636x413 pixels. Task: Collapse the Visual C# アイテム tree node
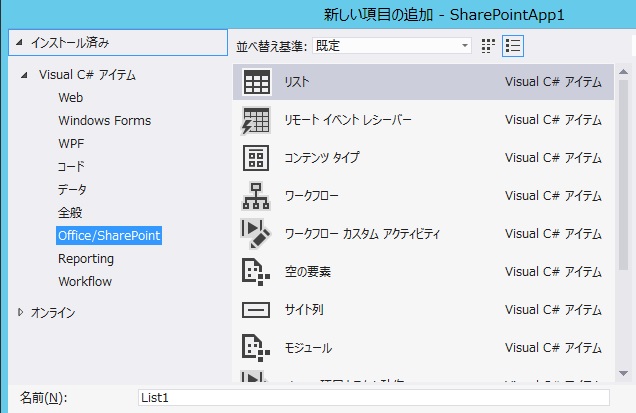pos(25,75)
